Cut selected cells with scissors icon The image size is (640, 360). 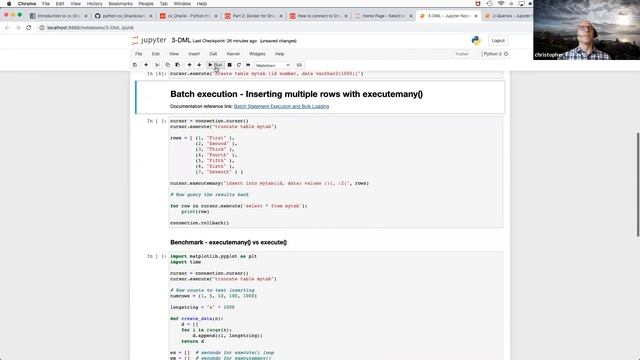coord(157,65)
